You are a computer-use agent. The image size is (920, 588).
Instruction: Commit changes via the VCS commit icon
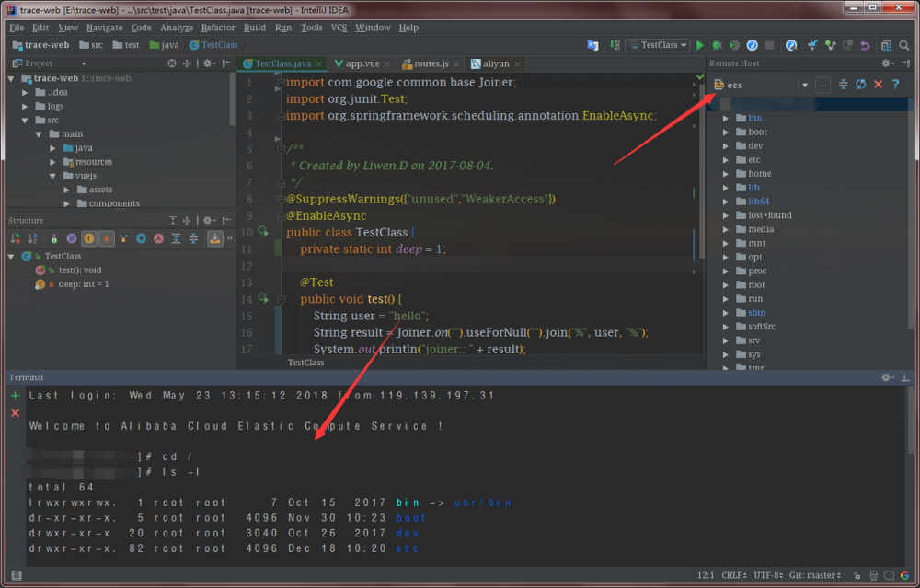[x=830, y=43]
